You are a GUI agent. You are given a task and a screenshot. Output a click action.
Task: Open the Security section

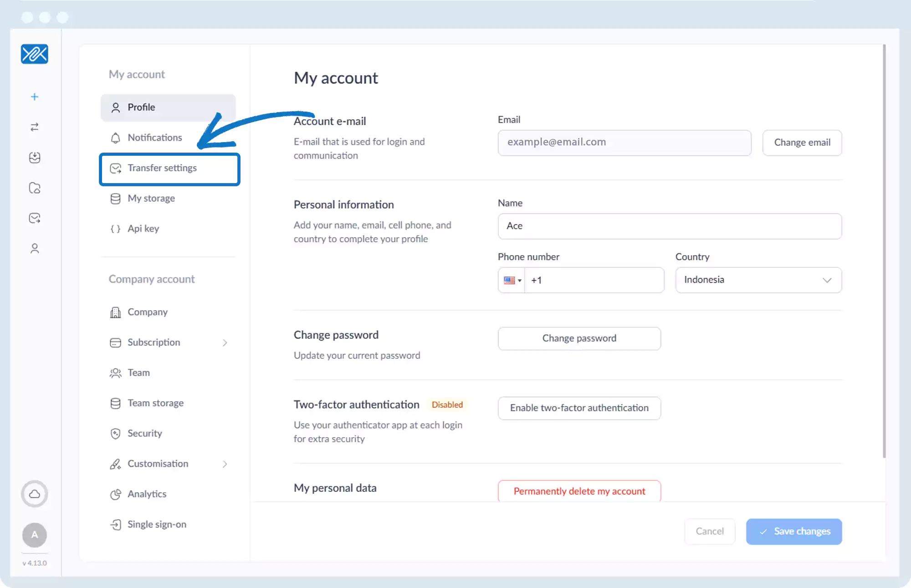pos(144,433)
